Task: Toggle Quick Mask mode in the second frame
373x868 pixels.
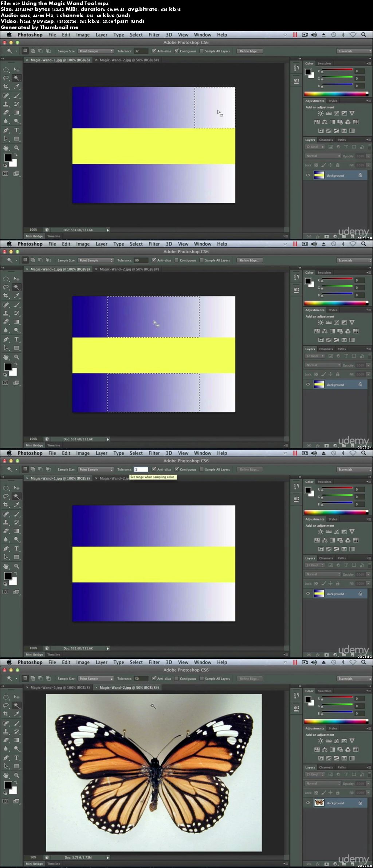Action: [x=5, y=383]
